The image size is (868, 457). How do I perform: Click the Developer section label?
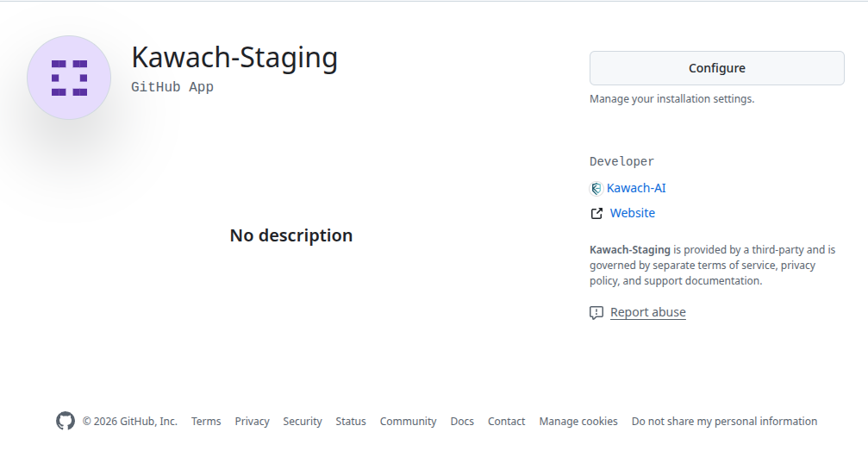pos(621,161)
